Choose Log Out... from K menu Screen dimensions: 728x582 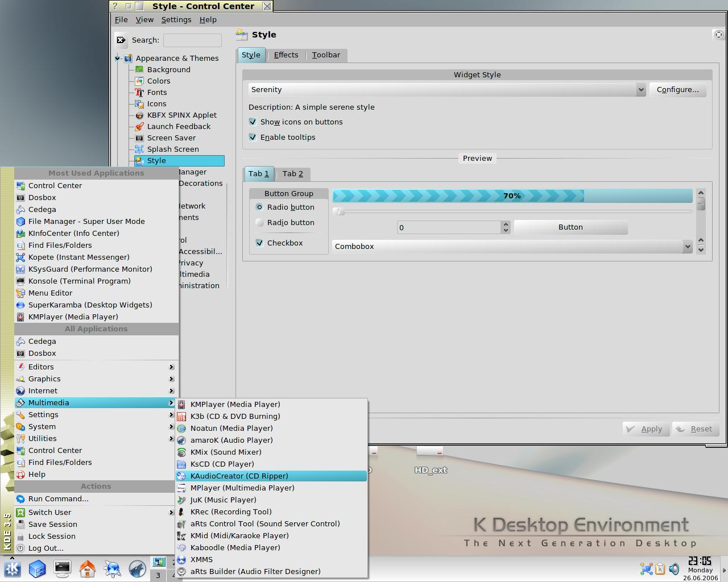[x=97, y=548]
